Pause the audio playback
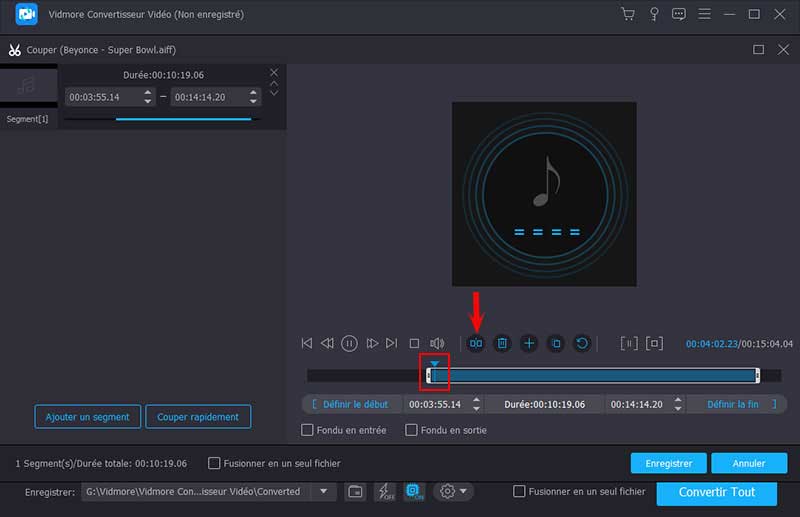Image resolution: width=800 pixels, height=517 pixels. 349,343
